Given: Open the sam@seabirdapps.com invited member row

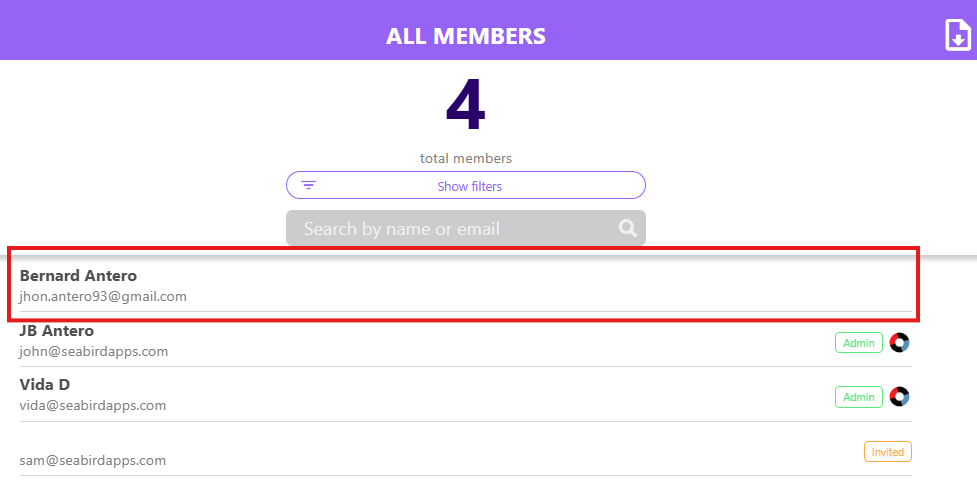Looking at the screenshot, I should (x=465, y=450).
